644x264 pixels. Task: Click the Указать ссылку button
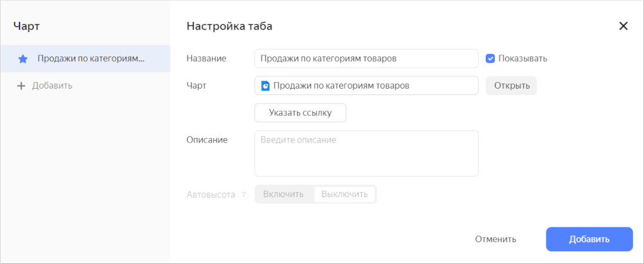point(300,113)
